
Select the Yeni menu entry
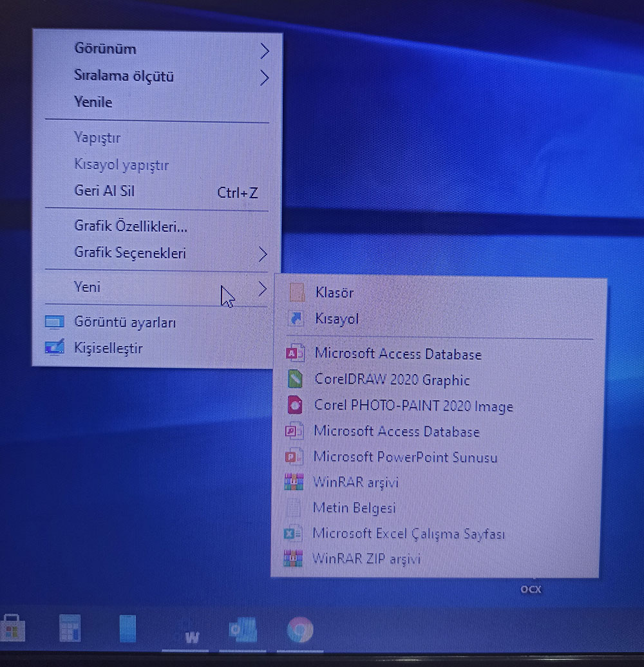click(x=157, y=288)
